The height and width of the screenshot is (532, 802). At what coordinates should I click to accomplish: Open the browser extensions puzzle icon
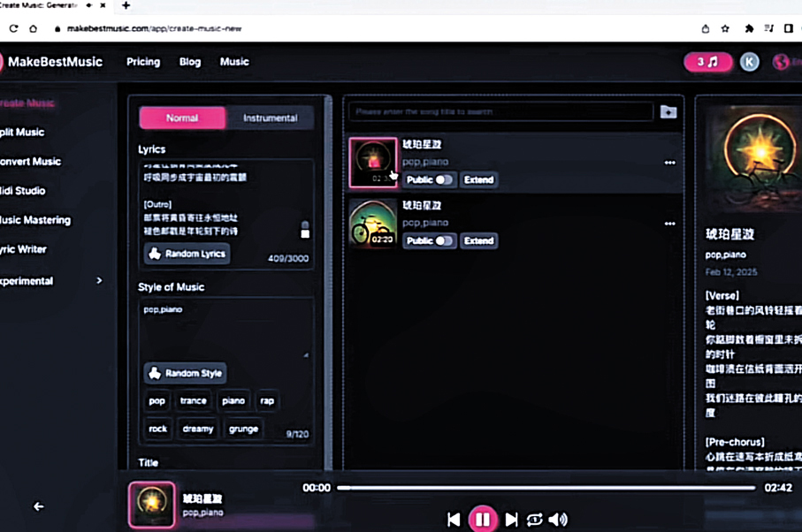[749, 28]
